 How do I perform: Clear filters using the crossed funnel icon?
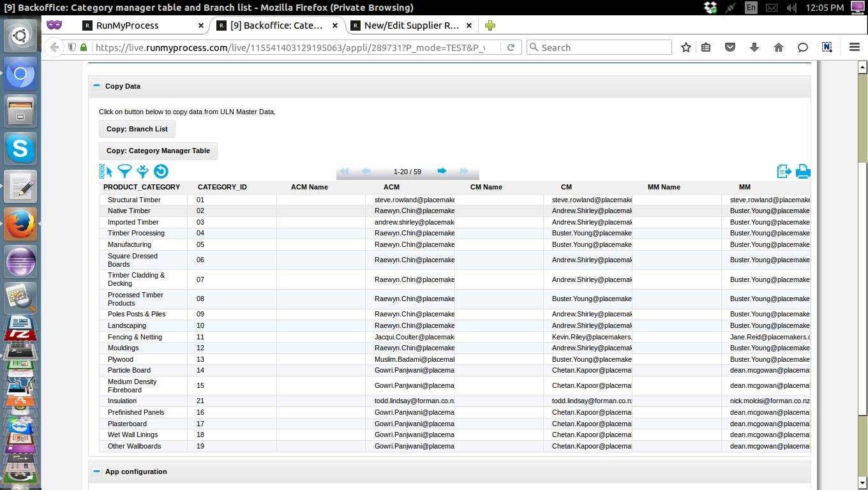coord(142,171)
